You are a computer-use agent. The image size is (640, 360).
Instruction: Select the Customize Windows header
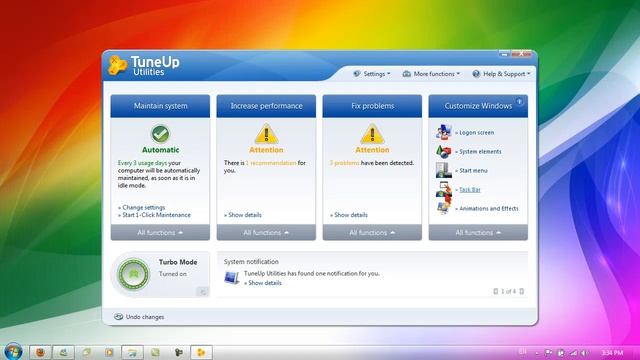478,106
